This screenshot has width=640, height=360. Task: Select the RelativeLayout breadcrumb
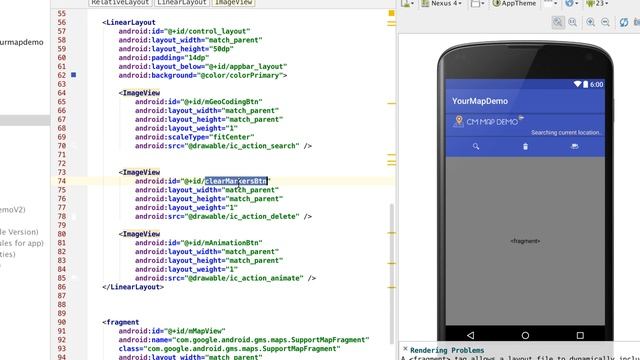[x=120, y=3]
